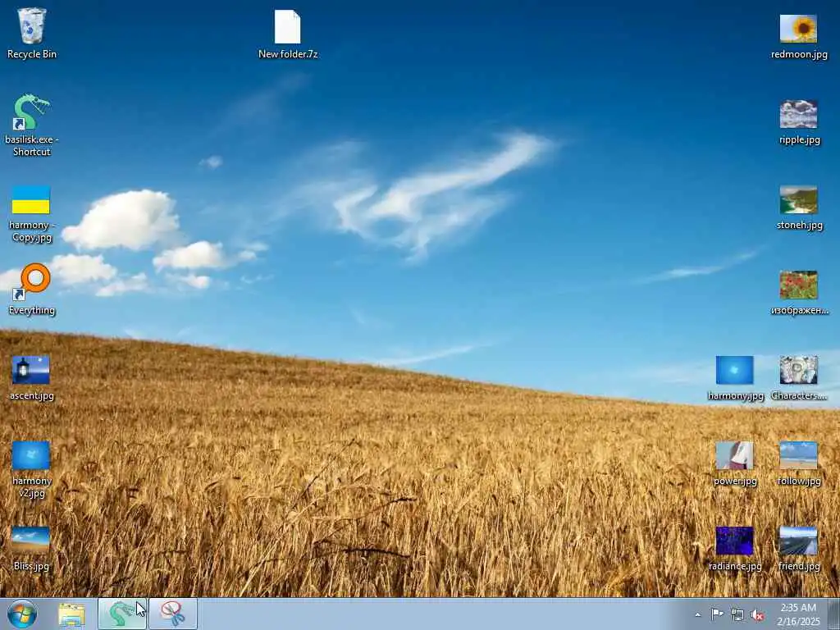The width and height of the screenshot is (840, 630).
Task: Open Windows Explorer from taskbar
Action: 72,614
